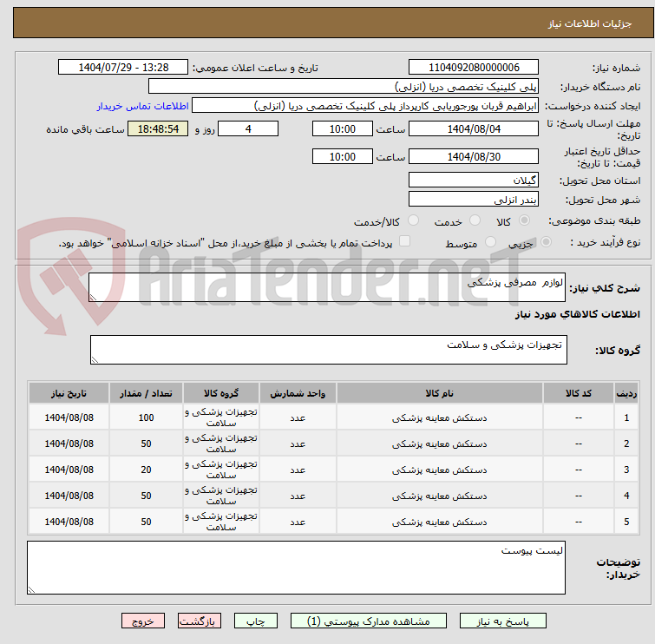Click the توضیحات خریدار text area
The height and width of the screenshot is (644, 655).
pyautogui.click(x=296, y=568)
